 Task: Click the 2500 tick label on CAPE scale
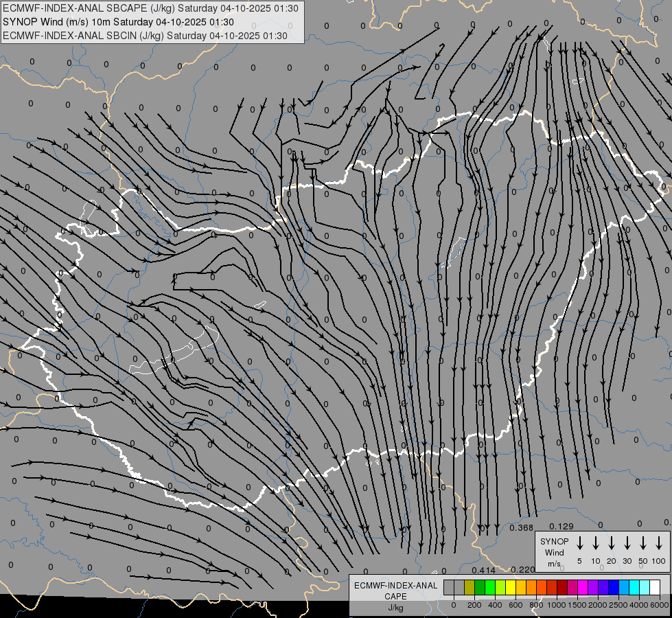tap(618, 605)
